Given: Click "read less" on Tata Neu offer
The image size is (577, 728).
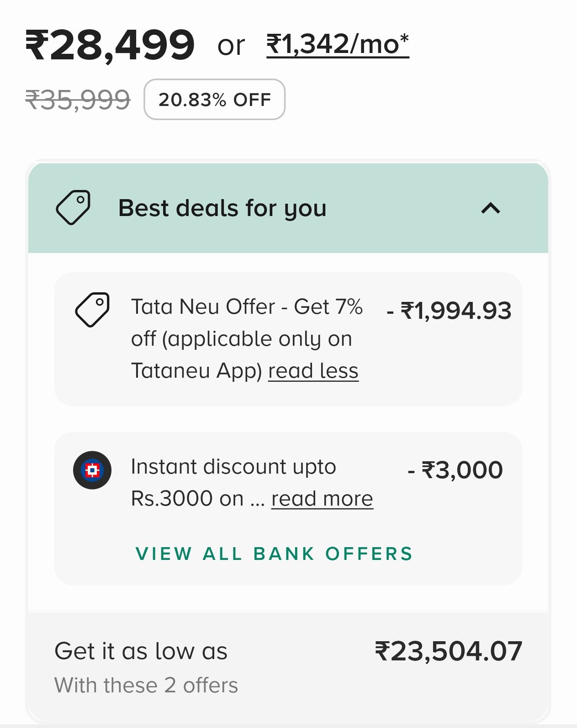Looking at the screenshot, I should (x=313, y=371).
